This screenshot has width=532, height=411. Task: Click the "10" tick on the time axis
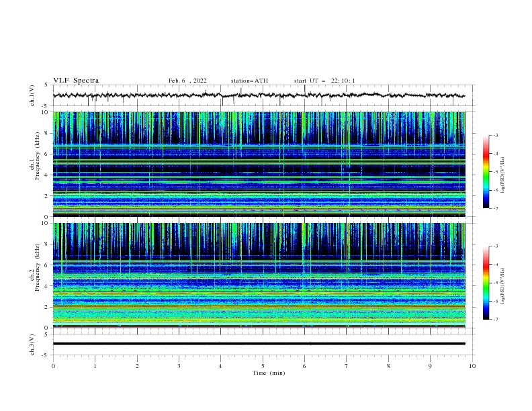(472, 366)
